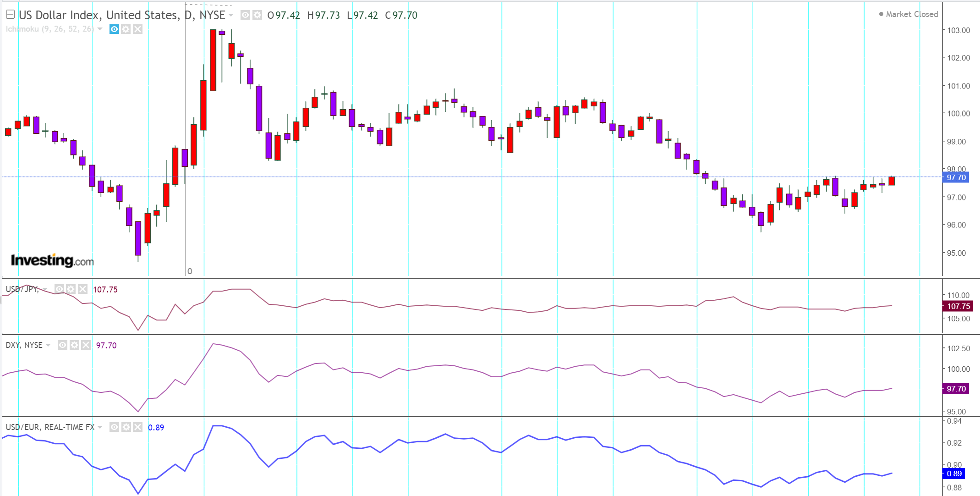Viewport: 980px width, 496px height.
Task: Remove the Ichimoku indicator from chart
Action: click(137, 29)
